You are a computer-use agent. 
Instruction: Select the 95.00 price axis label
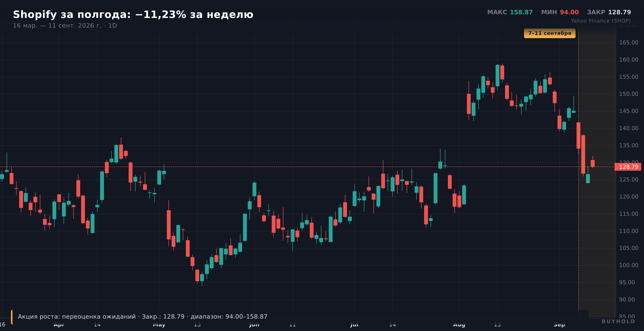[627, 283]
